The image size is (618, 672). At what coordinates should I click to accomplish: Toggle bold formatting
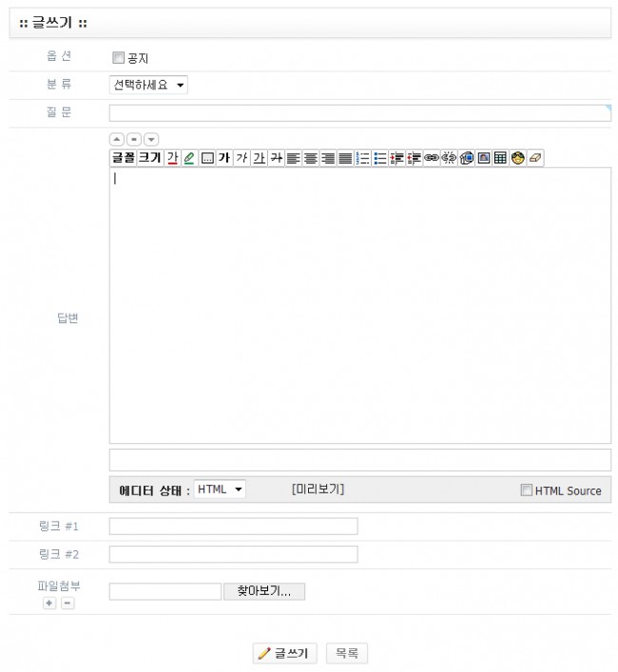(x=224, y=158)
